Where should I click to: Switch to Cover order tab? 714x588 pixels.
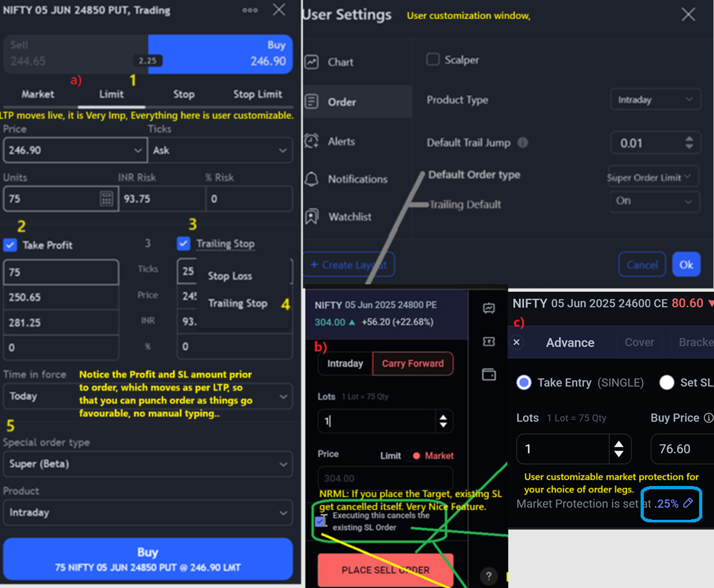click(639, 342)
